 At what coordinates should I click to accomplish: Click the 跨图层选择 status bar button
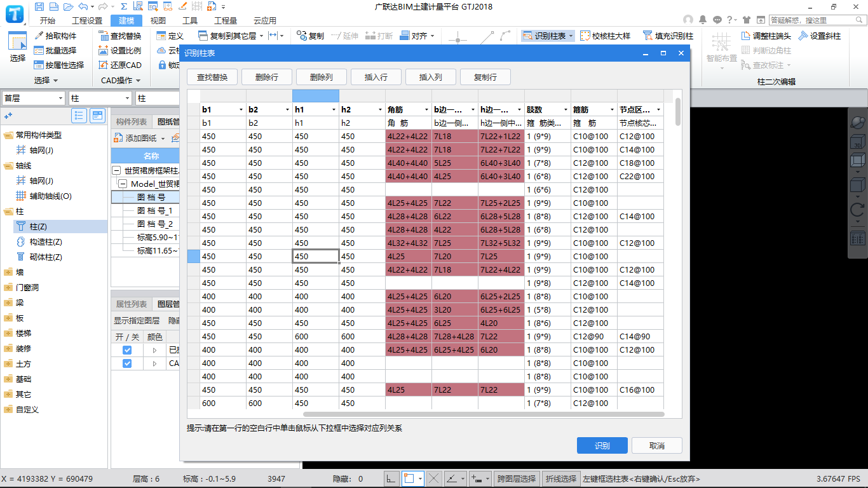point(517,478)
